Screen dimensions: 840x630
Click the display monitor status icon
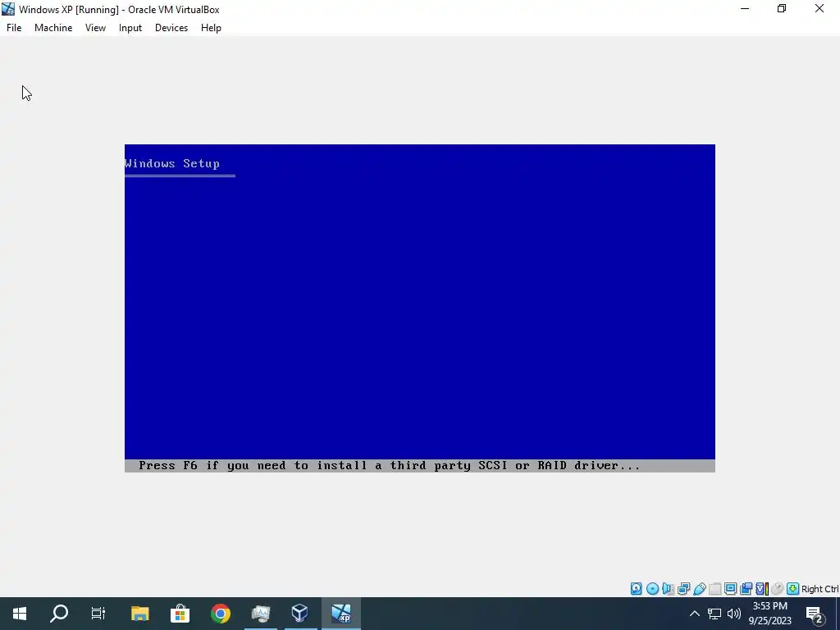(x=730, y=589)
